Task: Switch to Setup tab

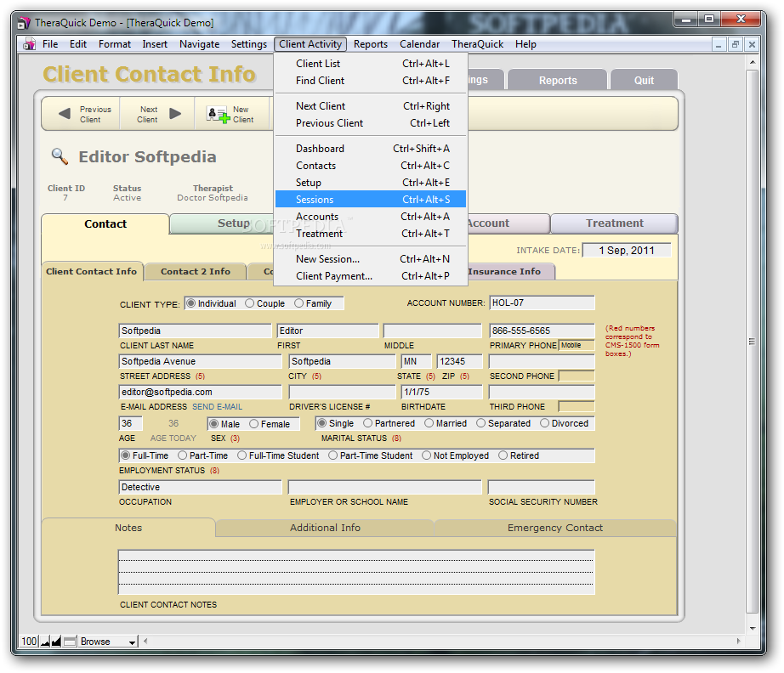Action: 222,223
